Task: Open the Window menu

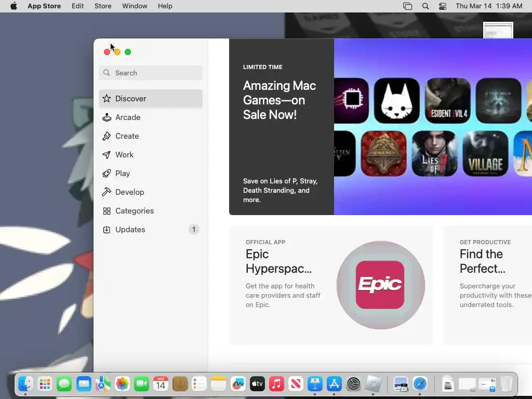Action: click(x=135, y=6)
